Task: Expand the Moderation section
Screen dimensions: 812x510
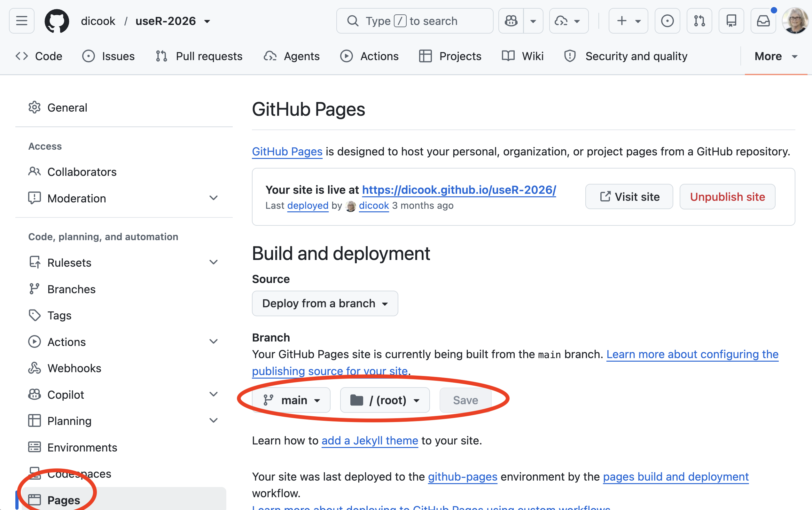Action: (214, 198)
